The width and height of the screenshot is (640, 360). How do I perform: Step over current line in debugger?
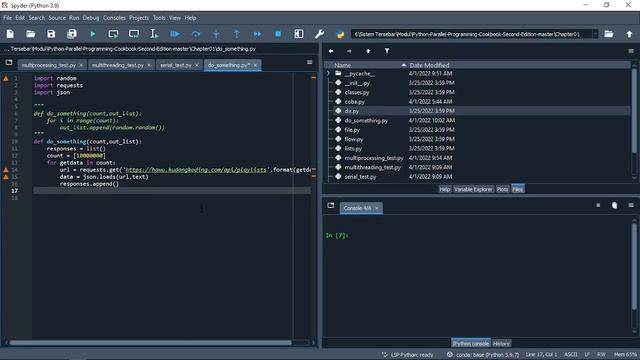pos(196,34)
